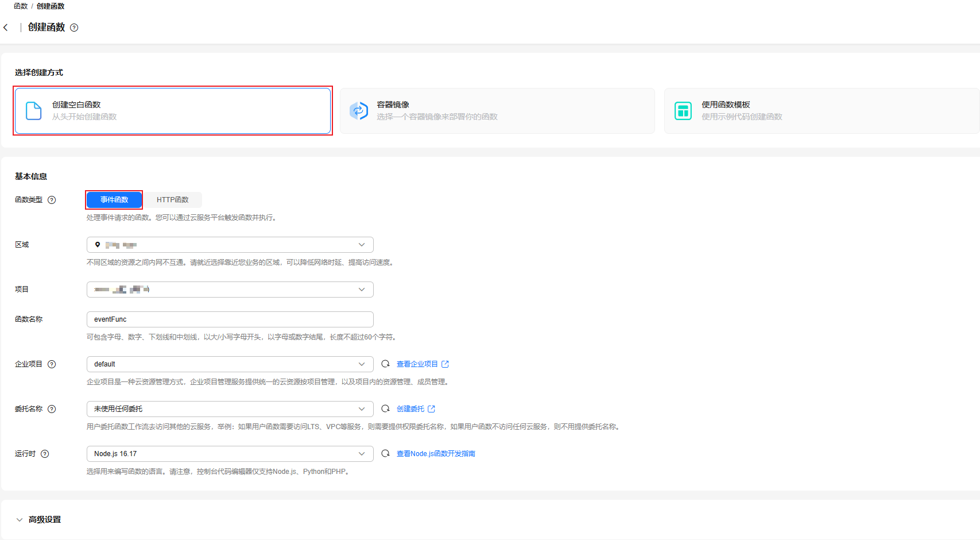Image resolution: width=980 pixels, height=540 pixels.
Task: Switch function type to HTTP函数
Action: (x=172, y=200)
